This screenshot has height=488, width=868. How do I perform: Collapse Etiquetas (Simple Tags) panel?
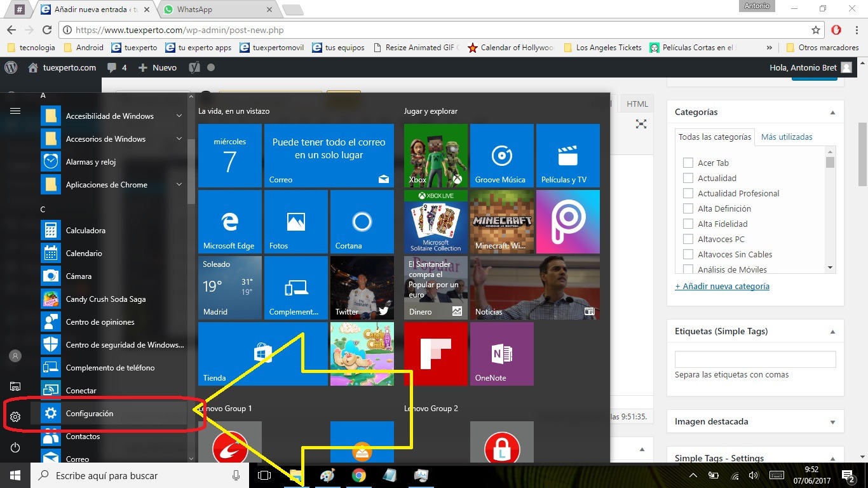pos(832,332)
